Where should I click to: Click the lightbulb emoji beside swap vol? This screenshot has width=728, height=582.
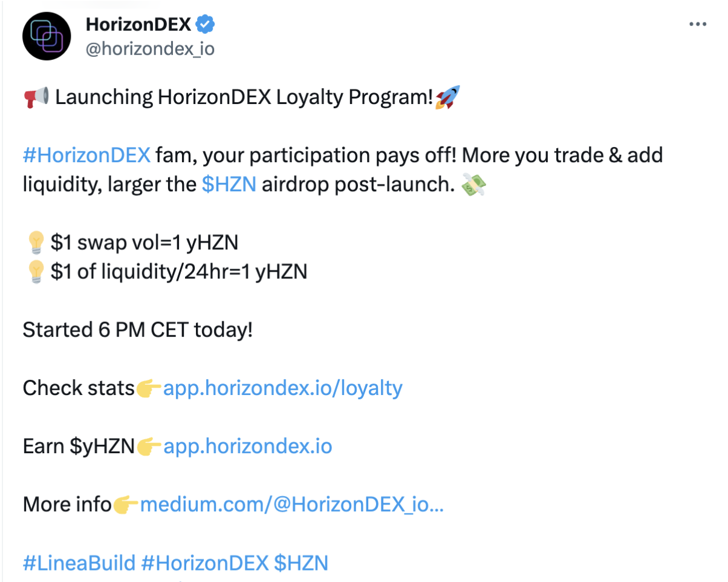[35, 243]
